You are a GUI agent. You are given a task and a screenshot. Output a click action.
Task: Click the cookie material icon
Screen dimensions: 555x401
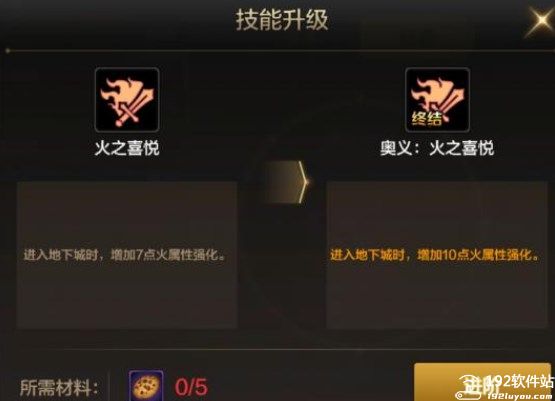[146, 386]
